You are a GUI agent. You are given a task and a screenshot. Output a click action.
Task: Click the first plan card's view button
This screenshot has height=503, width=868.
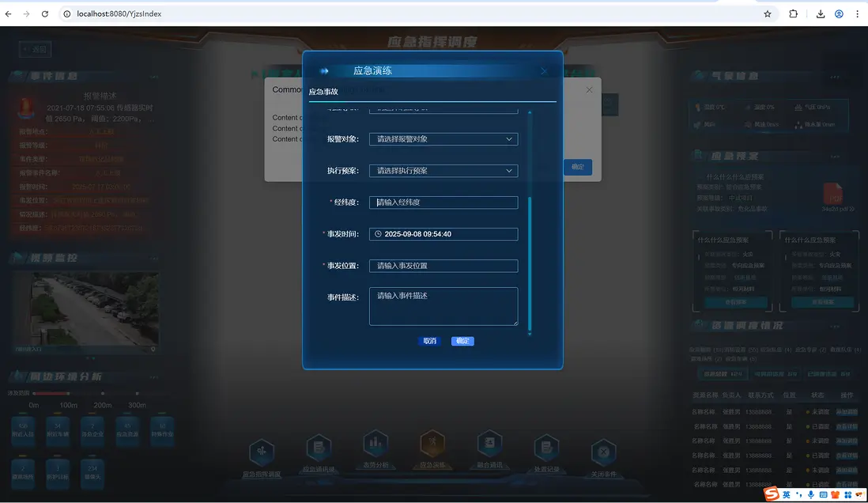click(736, 302)
